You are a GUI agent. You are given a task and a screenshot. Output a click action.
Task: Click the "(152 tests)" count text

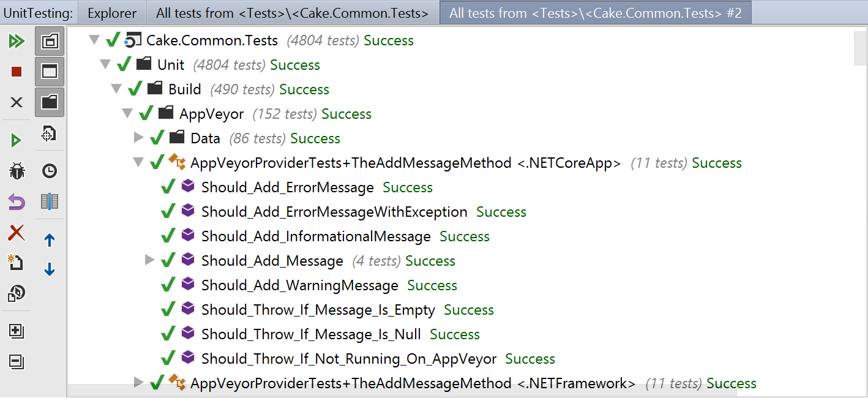click(285, 114)
